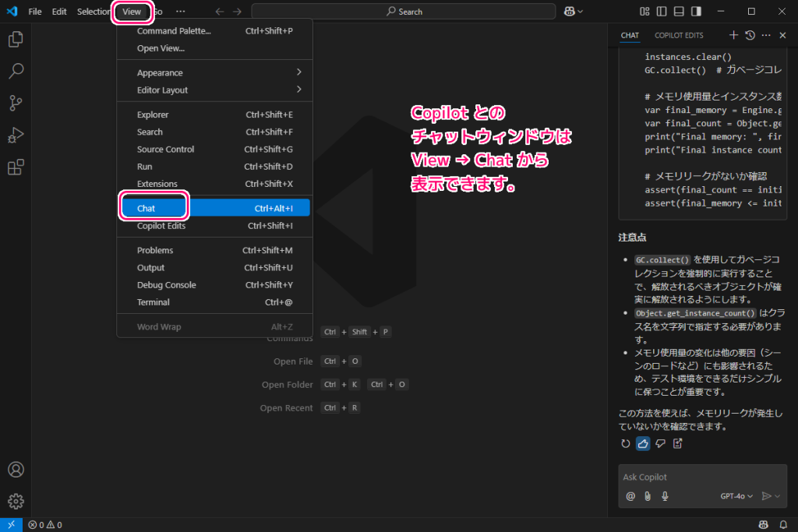The height and width of the screenshot is (532, 798).
Task: Open the Help menu
Action: (x=181, y=11)
